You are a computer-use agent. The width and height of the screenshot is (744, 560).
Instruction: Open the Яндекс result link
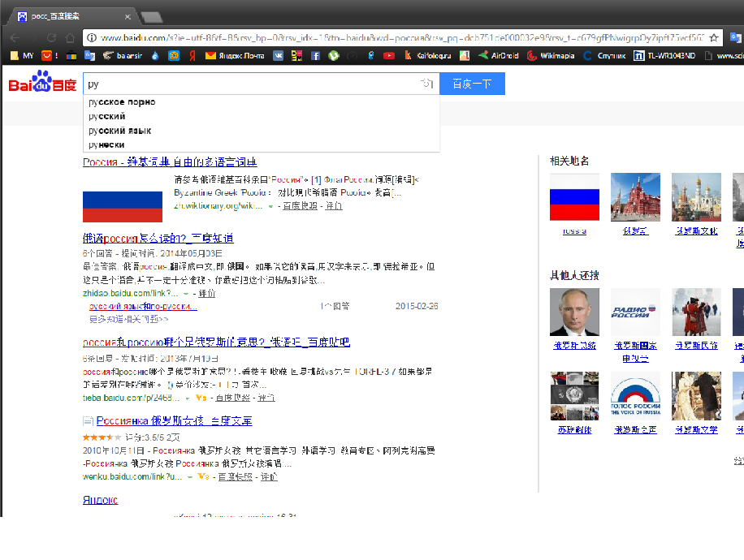point(100,500)
